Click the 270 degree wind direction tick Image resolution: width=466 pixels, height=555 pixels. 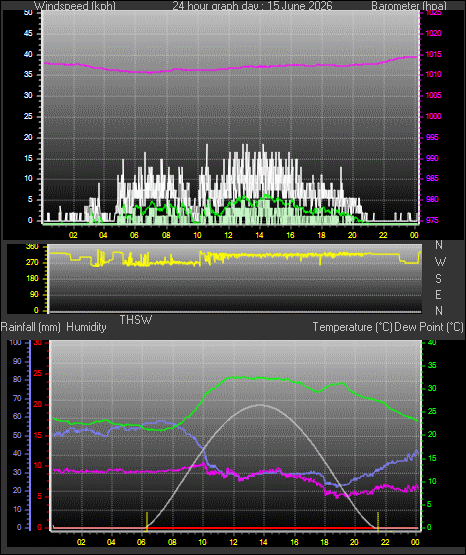coord(32,262)
